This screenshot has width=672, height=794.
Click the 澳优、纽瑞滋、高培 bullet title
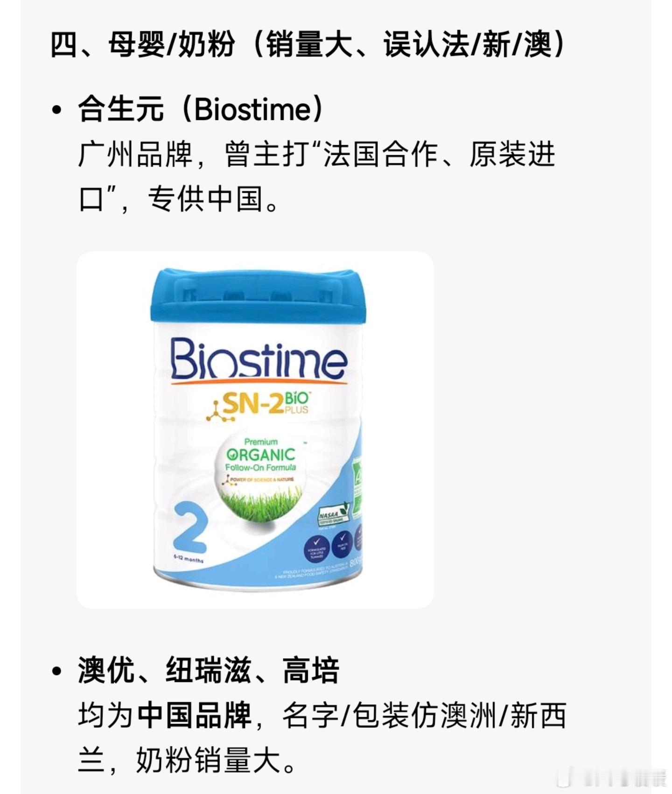point(209,670)
